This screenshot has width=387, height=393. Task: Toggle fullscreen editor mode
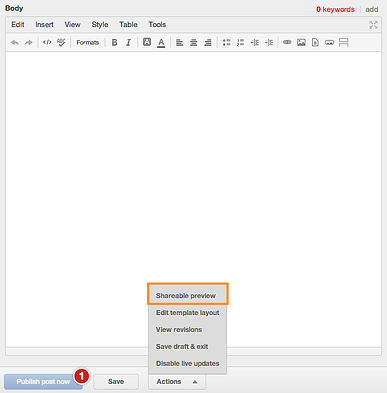click(373, 25)
